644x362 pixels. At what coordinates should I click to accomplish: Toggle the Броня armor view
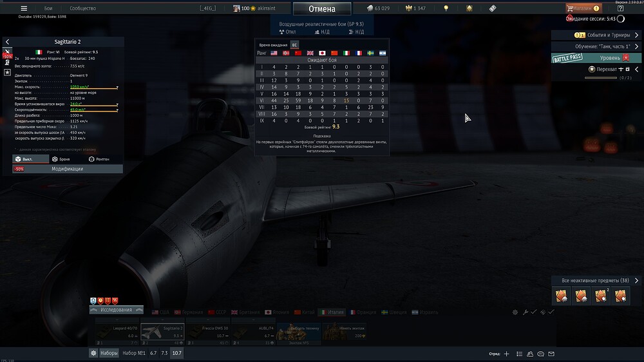point(61,159)
